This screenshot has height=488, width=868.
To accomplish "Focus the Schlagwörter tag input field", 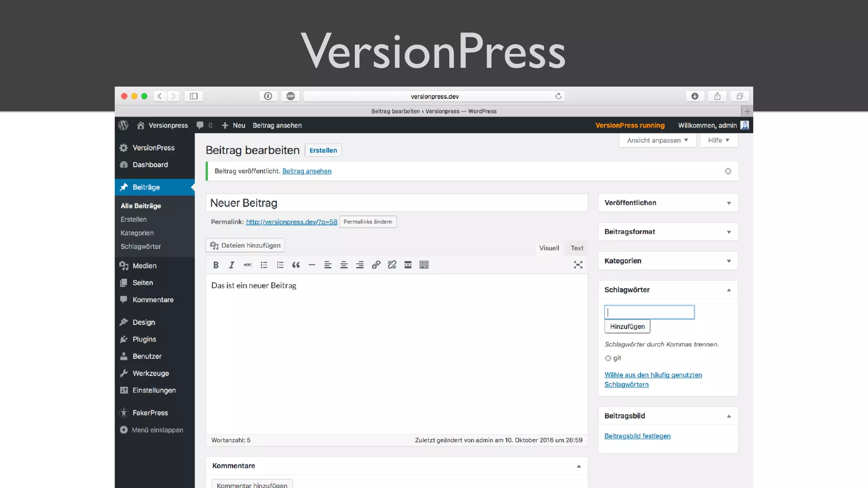I will (x=649, y=312).
